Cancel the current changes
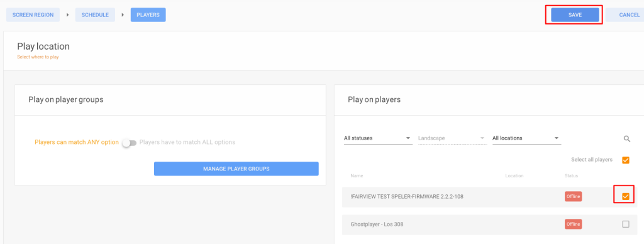This screenshot has width=644, height=244. pyautogui.click(x=625, y=15)
